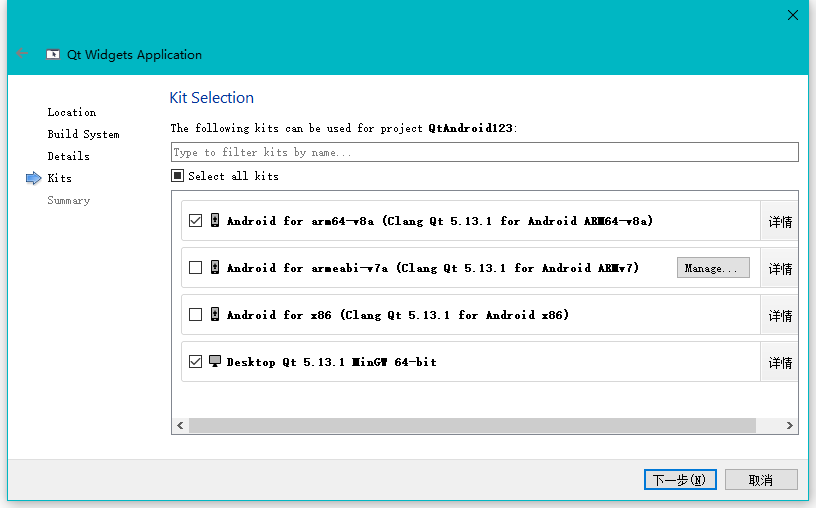Click the Qt Widgets Application window icon
The height and width of the screenshot is (508, 816).
(x=53, y=54)
